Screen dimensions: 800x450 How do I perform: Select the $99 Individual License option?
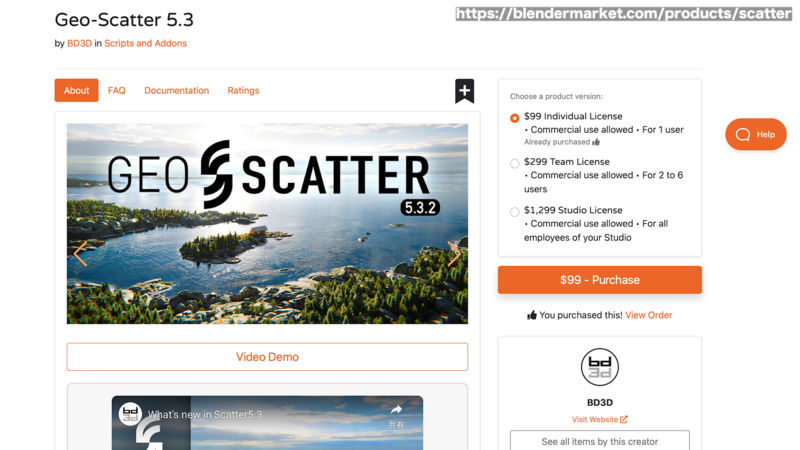pos(514,118)
